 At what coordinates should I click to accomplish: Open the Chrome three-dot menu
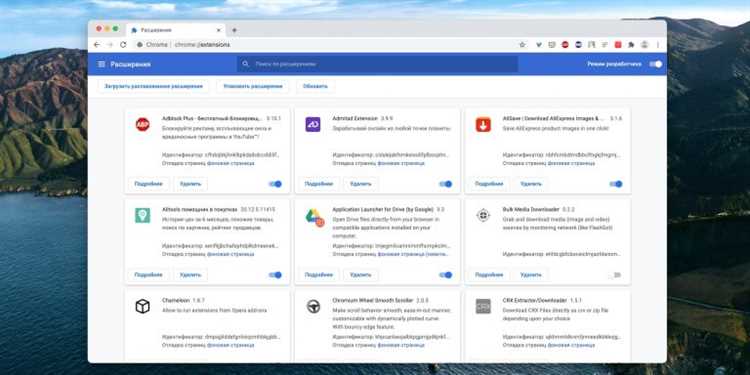point(658,44)
